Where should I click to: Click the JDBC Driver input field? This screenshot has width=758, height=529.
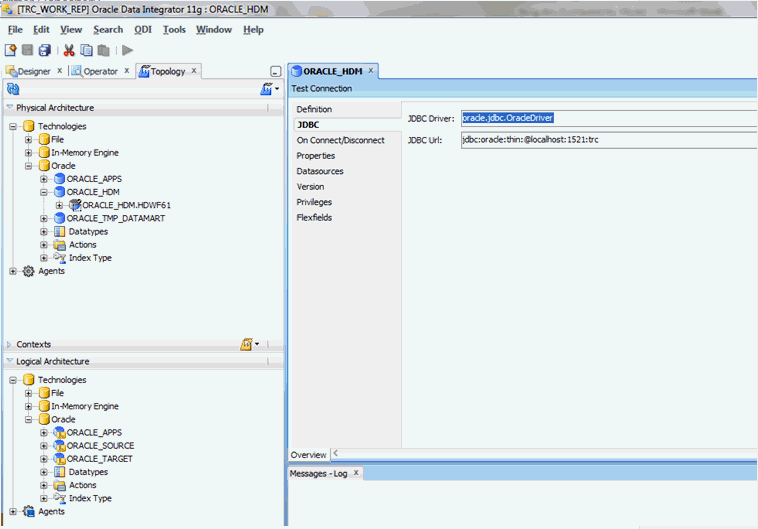609,118
